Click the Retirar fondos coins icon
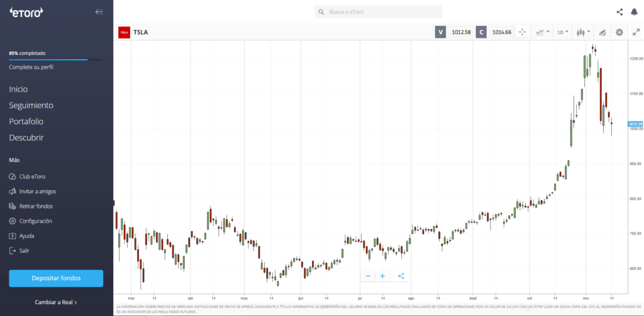This screenshot has height=316, width=644. [13, 206]
